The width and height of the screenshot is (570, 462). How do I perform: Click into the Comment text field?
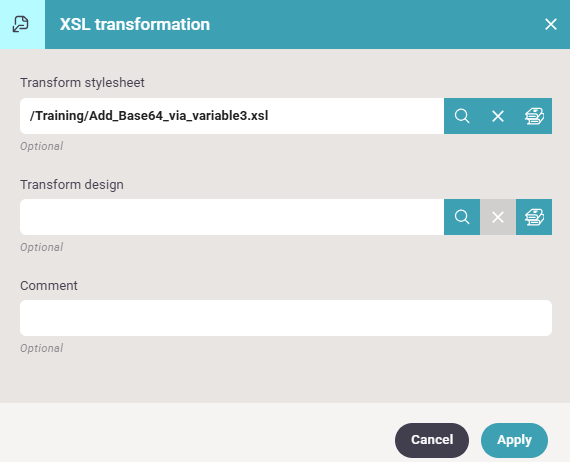pyautogui.click(x=286, y=318)
